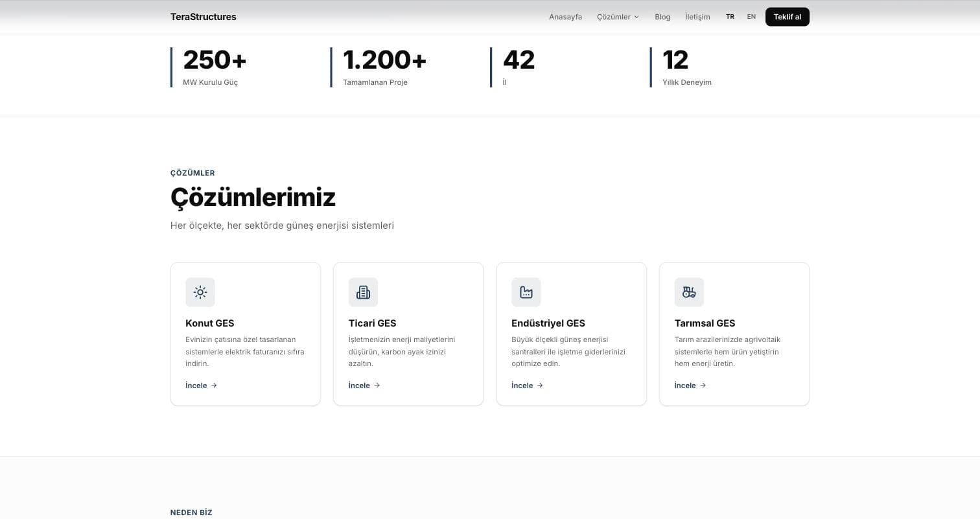Click the ÇÖZÜMLER section label above heading
The height and width of the screenshot is (519, 980).
pos(192,173)
